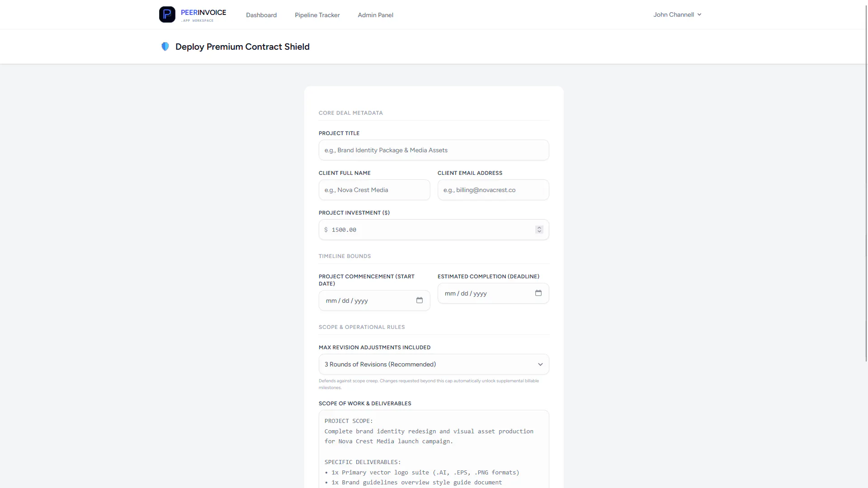Screen dimensions: 868x488
Task: Click the PeerInvoice logo icon
Action: pyautogui.click(x=167, y=14)
